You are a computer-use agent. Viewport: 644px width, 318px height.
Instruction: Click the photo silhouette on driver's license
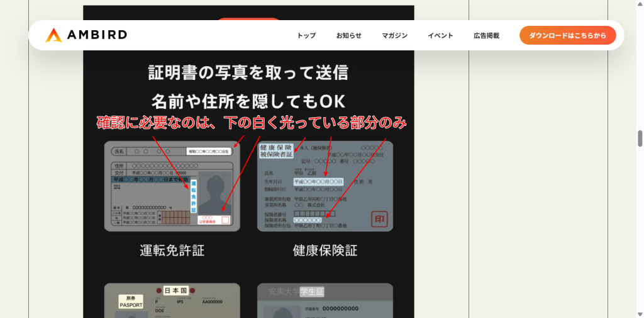pos(214,193)
